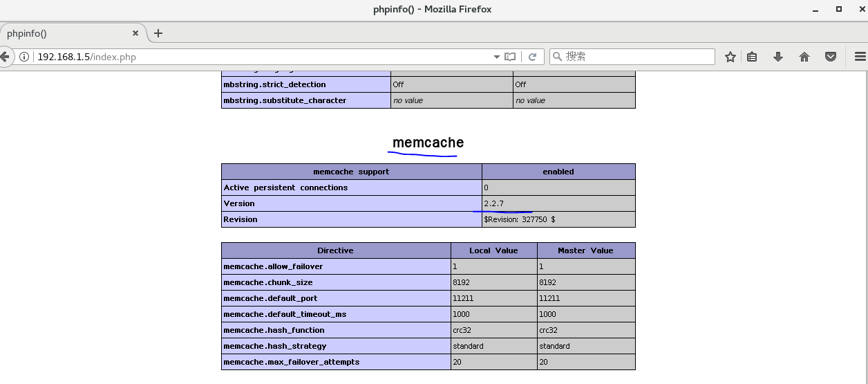Open the URL history dropdown arrow
868x384 pixels.
click(496, 57)
